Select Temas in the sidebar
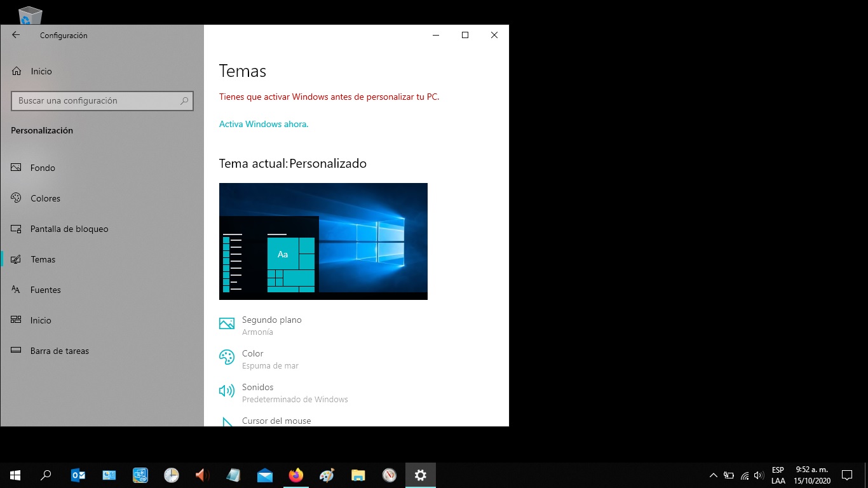 pos(102,259)
